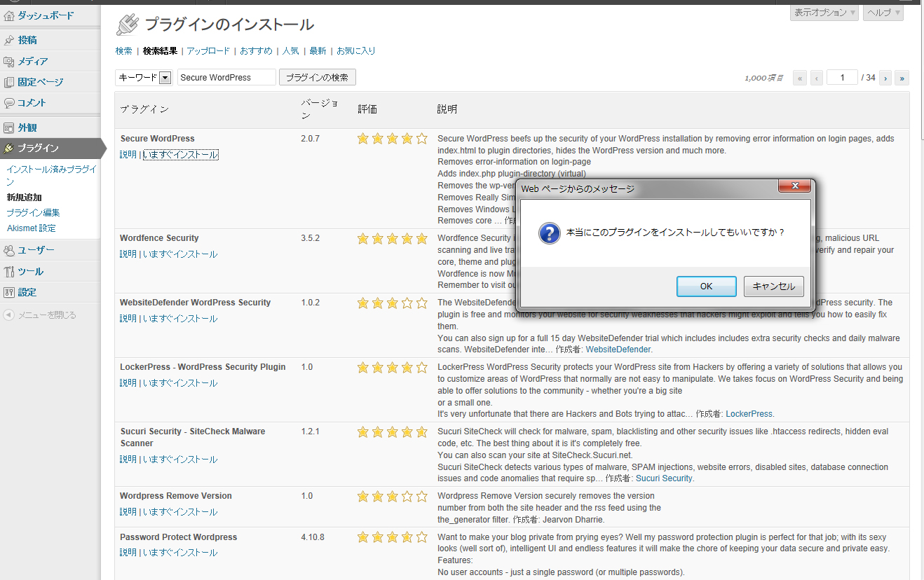Image resolution: width=924 pixels, height=580 pixels.
Task: Click the page icon beside 固定ページ
Action: (9, 82)
